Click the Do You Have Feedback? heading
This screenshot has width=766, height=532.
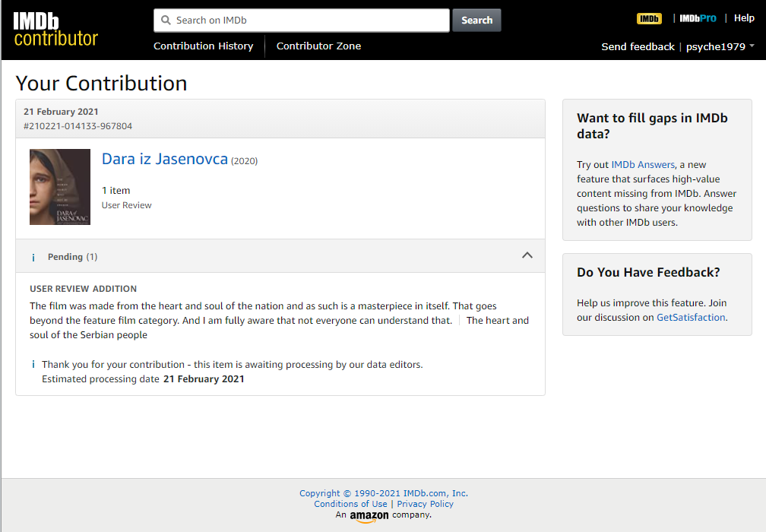pos(648,272)
